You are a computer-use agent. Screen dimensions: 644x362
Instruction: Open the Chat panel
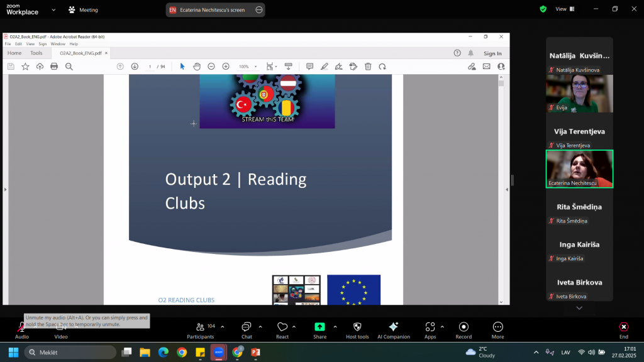247,329
